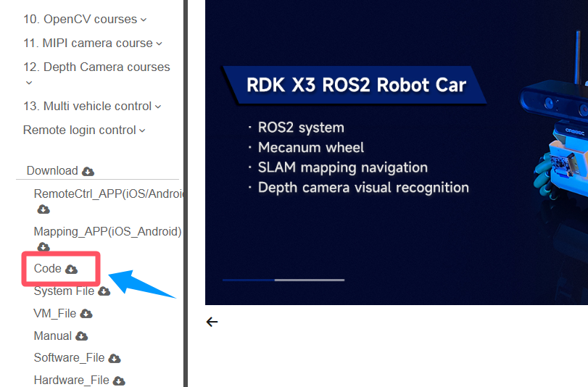Open the Mapping_APP(iOS_Android) download link

coord(107,231)
